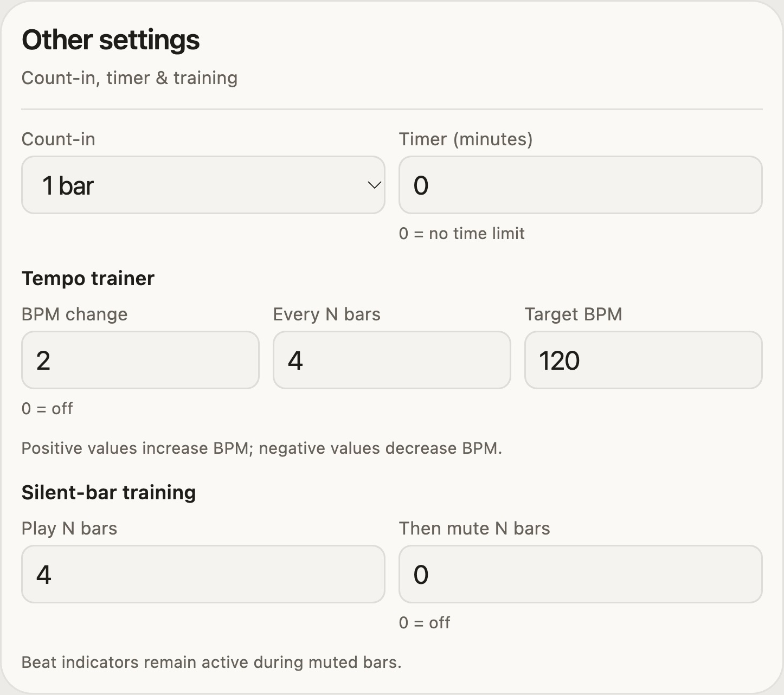Click the 'Beat indicators remain active' note

click(x=211, y=662)
